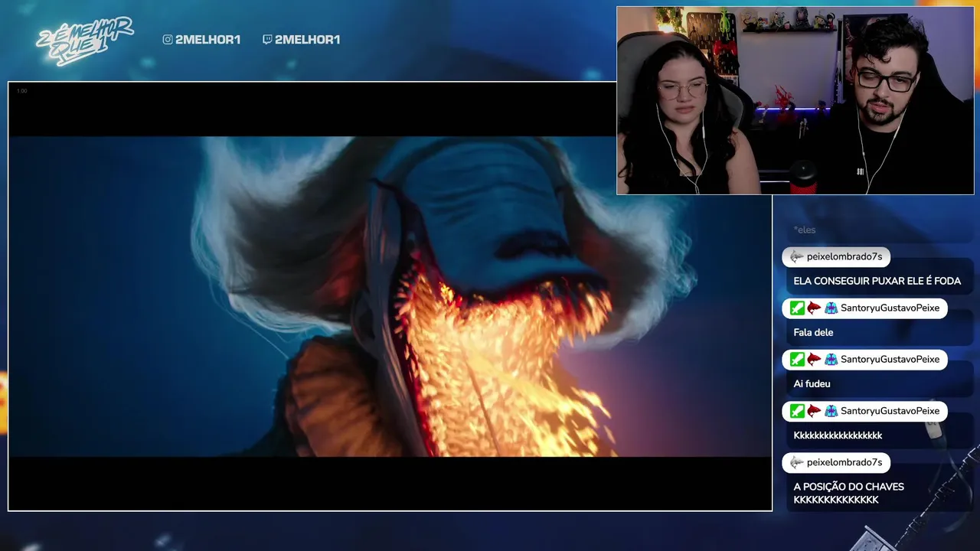
Task: Click the main video of the fiery creature
Action: pos(390,296)
